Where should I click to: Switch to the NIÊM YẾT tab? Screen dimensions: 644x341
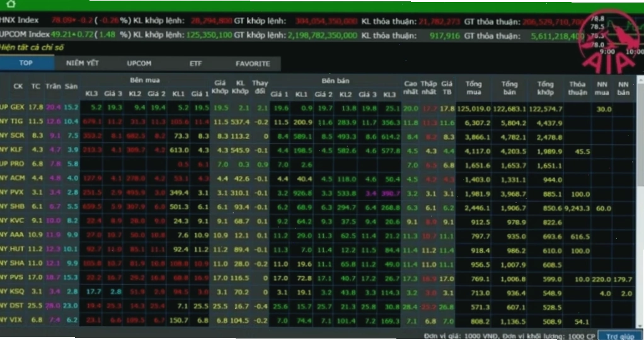click(x=82, y=63)
